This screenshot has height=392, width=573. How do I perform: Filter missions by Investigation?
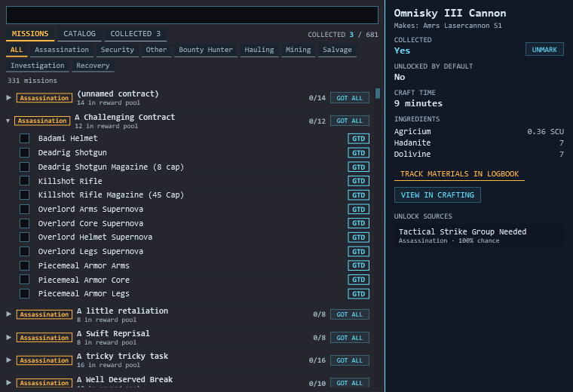pyautogui.click(x=37, y=66)
